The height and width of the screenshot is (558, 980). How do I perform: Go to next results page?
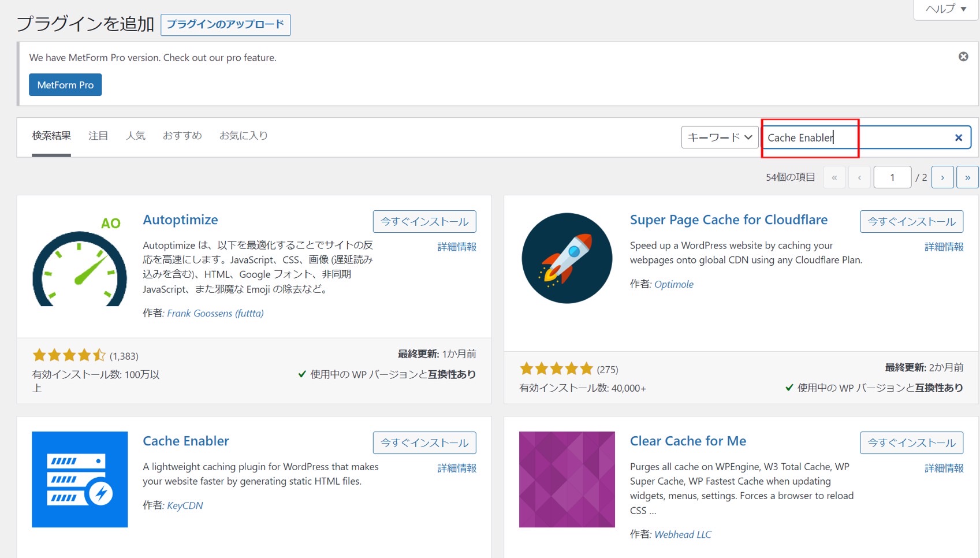click(942, 177)
